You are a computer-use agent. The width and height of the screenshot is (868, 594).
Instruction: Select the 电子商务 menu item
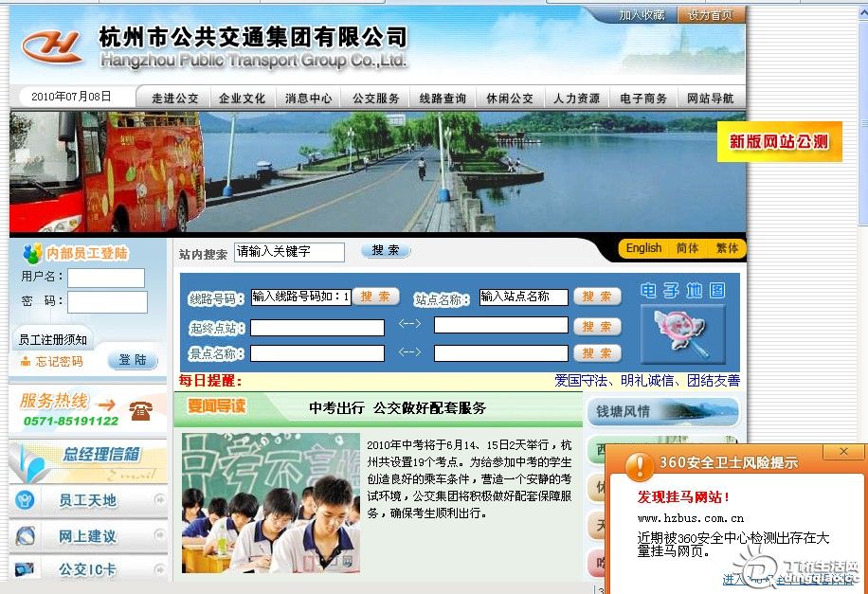pos(643,99)
